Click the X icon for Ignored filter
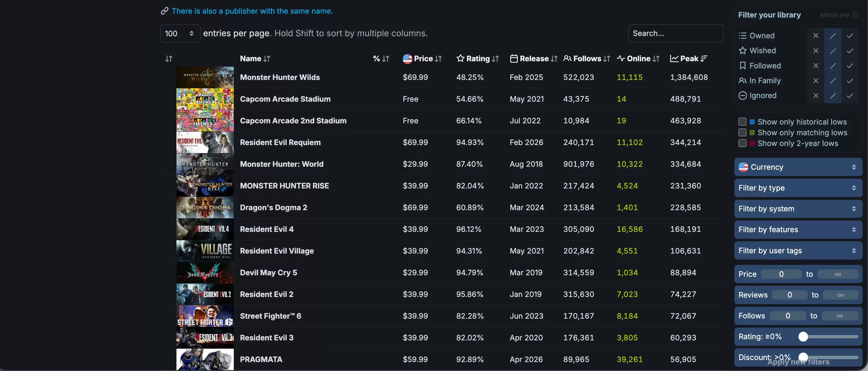 click(x=815, y=95)
